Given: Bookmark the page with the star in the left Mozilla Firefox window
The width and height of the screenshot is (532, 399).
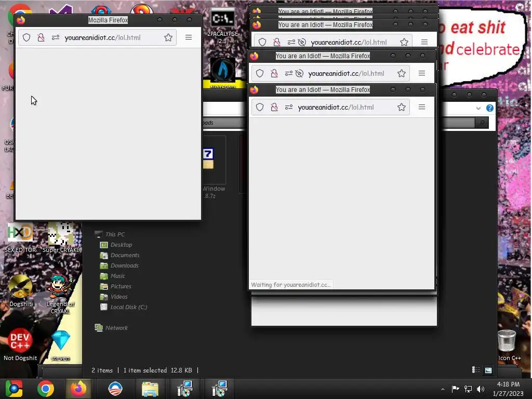Looking at the screenshot, I should pyautogui.click(x=168, y=37).
